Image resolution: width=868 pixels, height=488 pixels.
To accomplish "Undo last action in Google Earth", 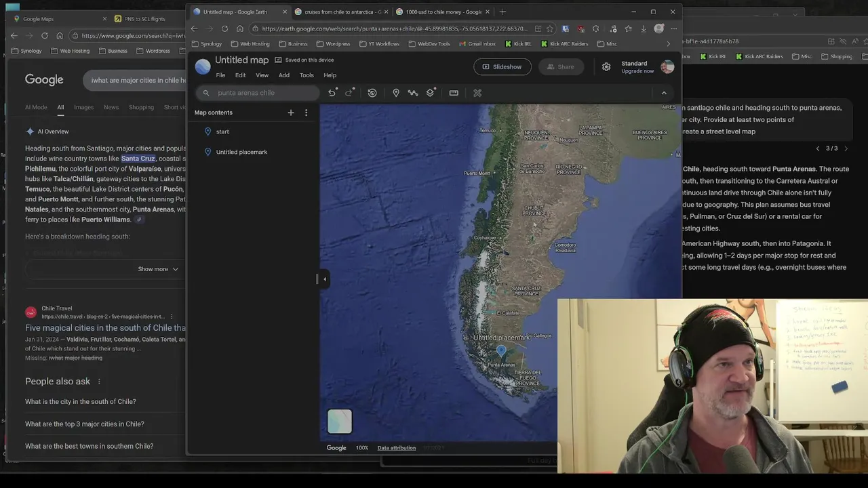I will (x=332, y=93).
